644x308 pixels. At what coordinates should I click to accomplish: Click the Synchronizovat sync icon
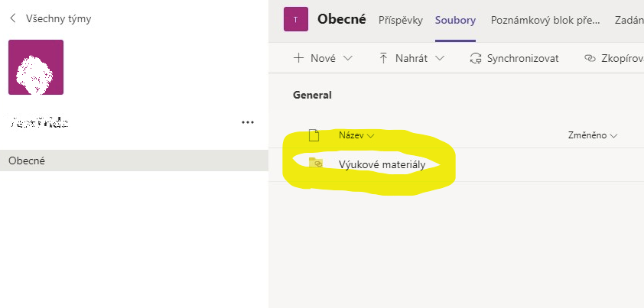pos(476,58)
